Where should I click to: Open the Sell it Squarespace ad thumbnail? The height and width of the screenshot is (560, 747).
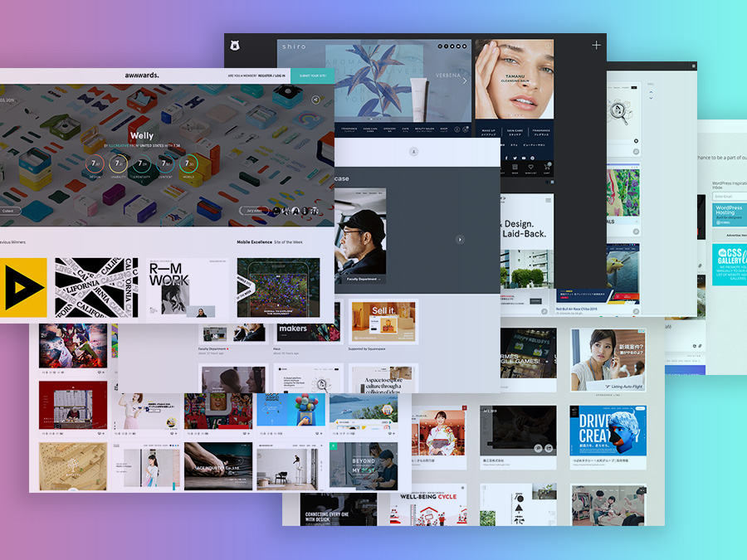383,323
